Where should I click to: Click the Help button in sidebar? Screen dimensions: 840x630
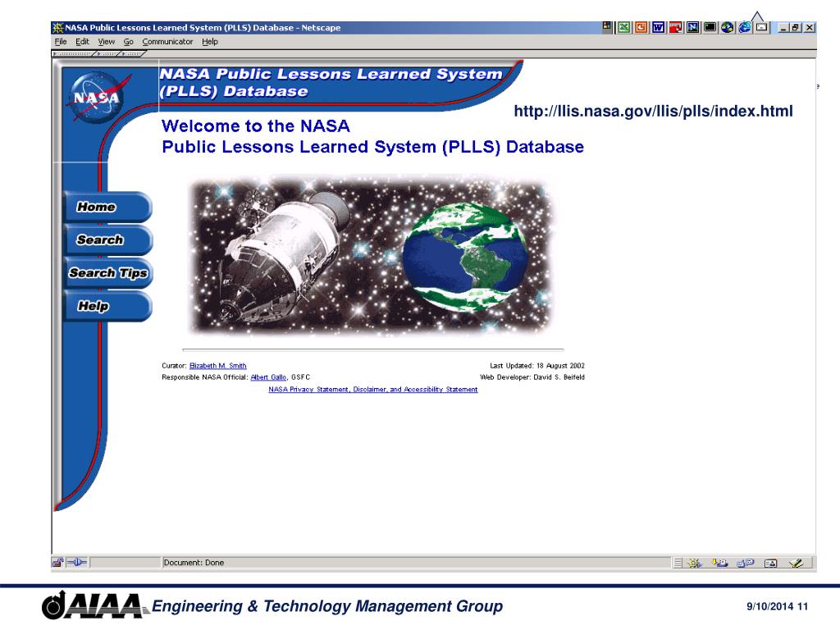[x=107, y=307]
